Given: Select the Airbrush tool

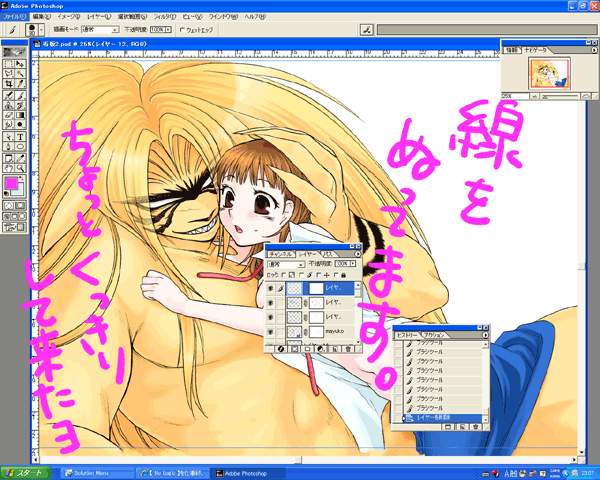Looking at the screenshot, I should pyautogui.click(x=9, y=95).
